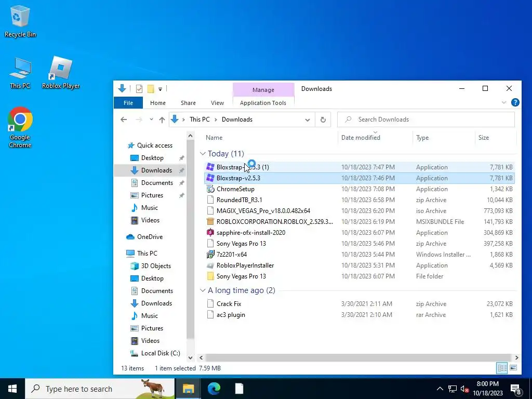Open 3D Objects in navigation pane
Image resolution: width=532 pixels, height=399 pixels.
(x=156, y=266)
